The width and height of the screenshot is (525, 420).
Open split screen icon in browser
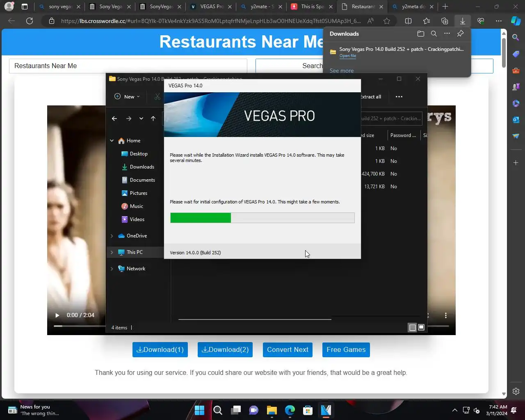click(409, 21)
